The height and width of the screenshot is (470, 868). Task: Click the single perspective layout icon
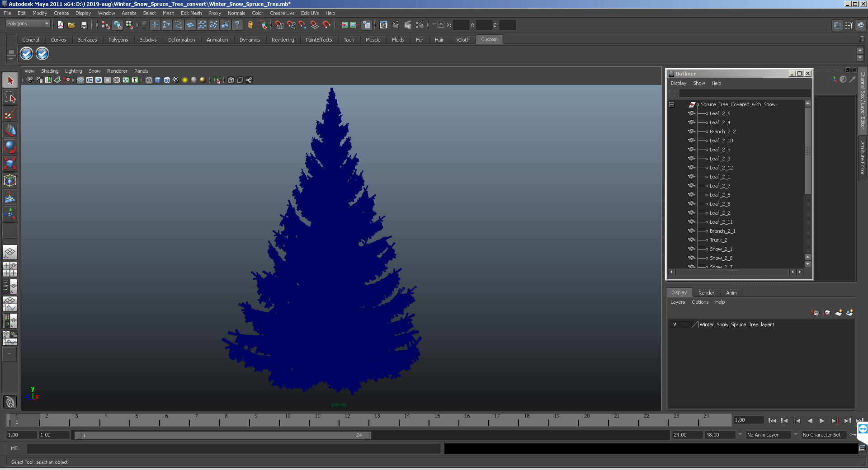tap(10, 252)
